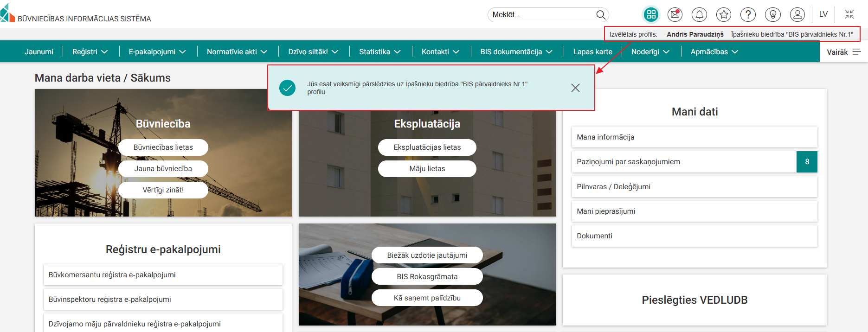Click the lightbulb suggestions icon
Viewport: 868px width, 332px height.
pyautogui.click(x=772, y=15)
